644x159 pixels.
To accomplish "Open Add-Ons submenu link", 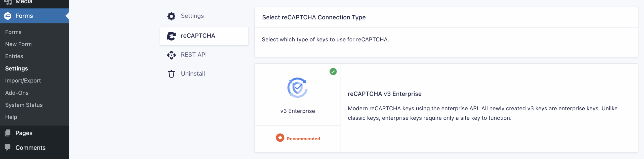I will [x=17, y=93].
